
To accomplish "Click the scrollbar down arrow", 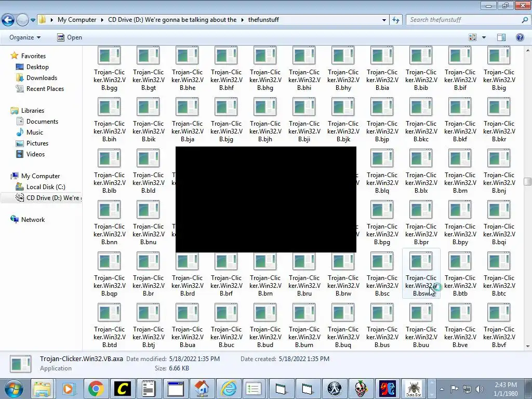I will [x=528, y=347].
